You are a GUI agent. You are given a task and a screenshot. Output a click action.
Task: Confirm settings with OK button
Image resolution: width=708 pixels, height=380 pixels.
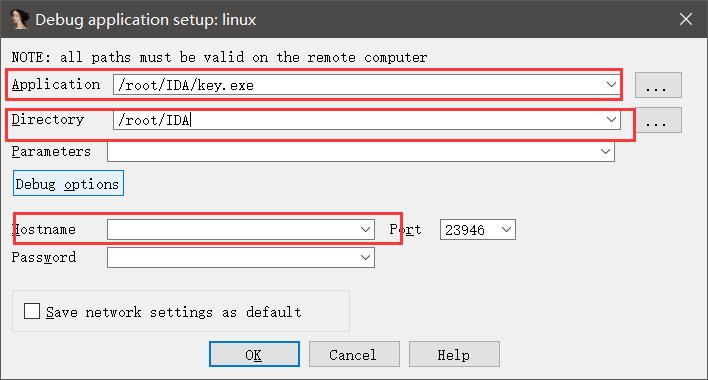(x=254, y=354)
